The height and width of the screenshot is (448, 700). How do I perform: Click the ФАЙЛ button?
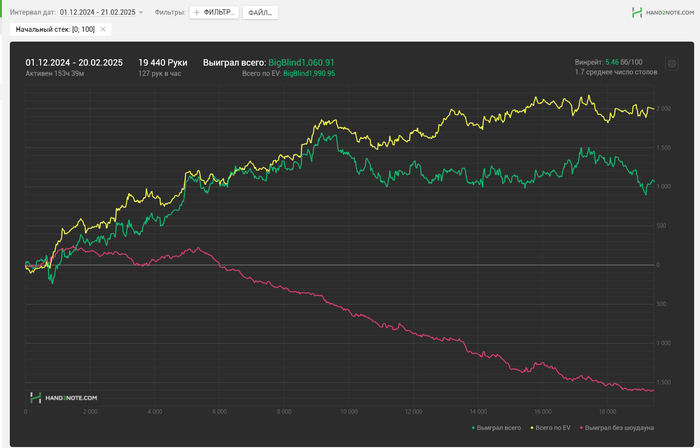coord(260,12)
